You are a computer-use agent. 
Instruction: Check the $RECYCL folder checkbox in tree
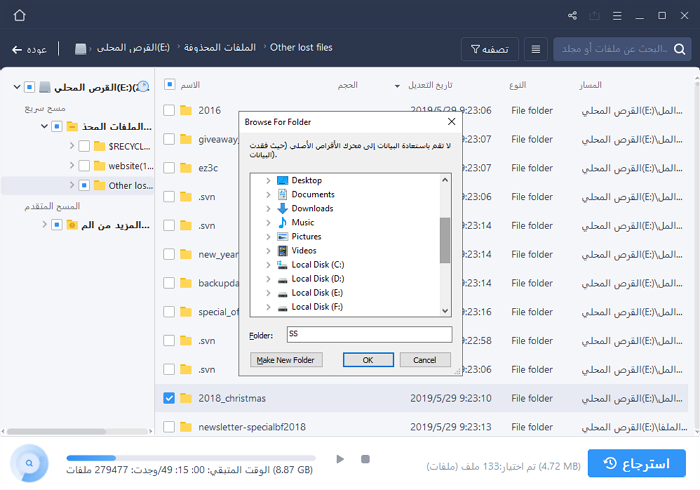click(x=85, y=146)
